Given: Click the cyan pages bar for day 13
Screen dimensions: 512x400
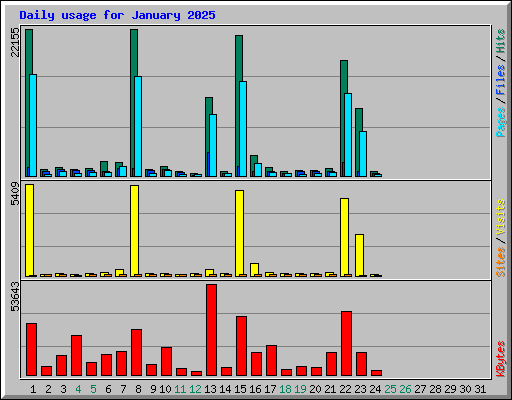Looking at the screenshot, I should pos(213,145).
